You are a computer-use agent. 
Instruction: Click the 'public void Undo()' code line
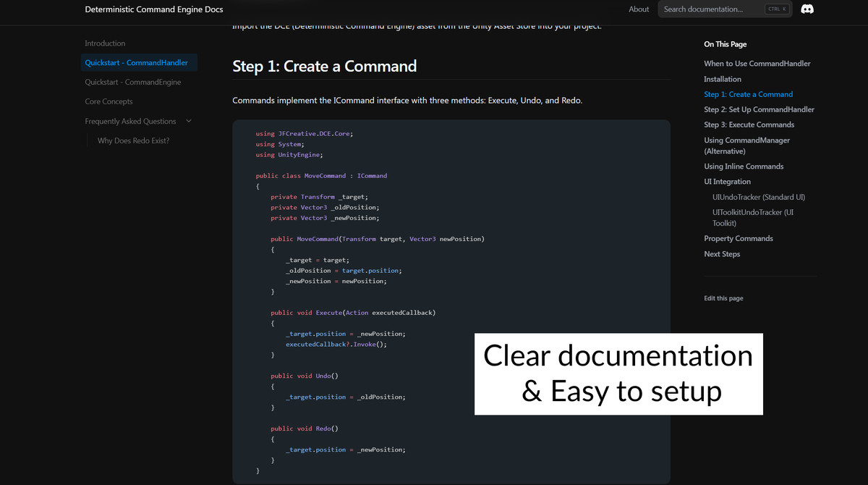point(305,376)
